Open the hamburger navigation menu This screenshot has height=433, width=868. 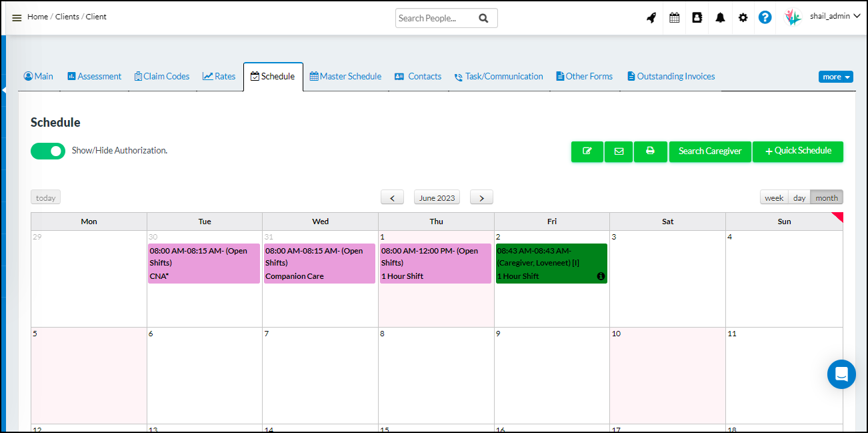[17, 18]
